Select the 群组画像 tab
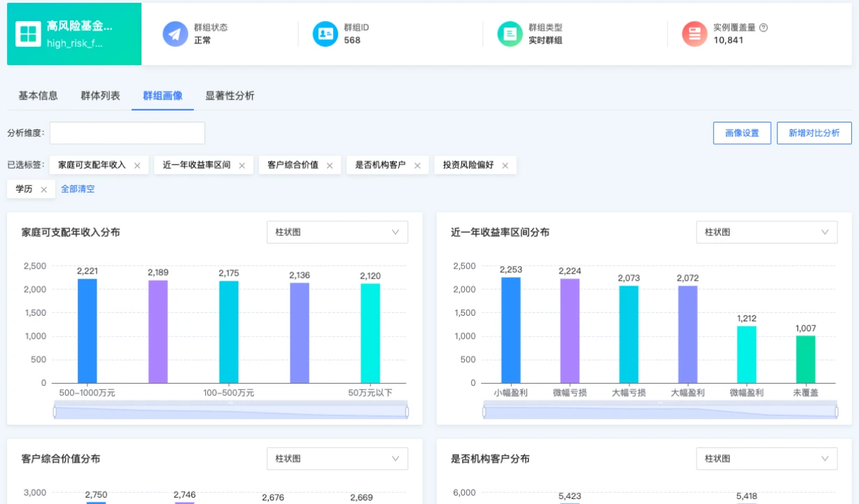 point(162,96)
